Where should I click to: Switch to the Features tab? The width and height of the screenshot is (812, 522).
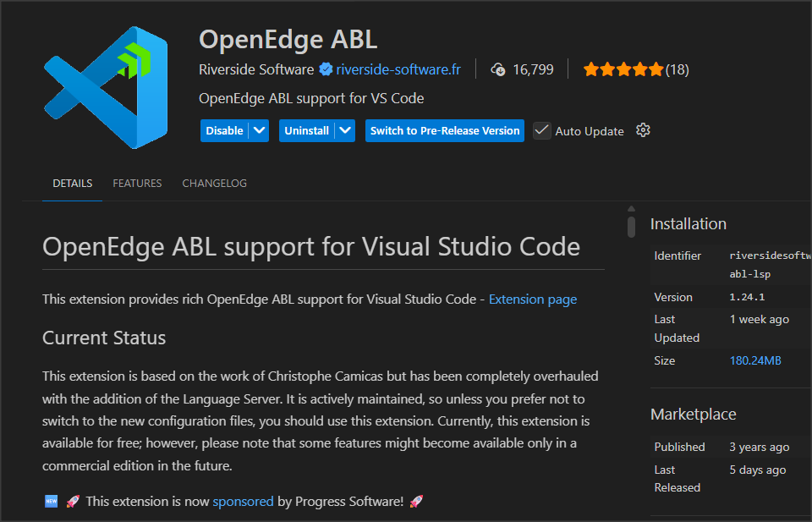coord(137,183)
